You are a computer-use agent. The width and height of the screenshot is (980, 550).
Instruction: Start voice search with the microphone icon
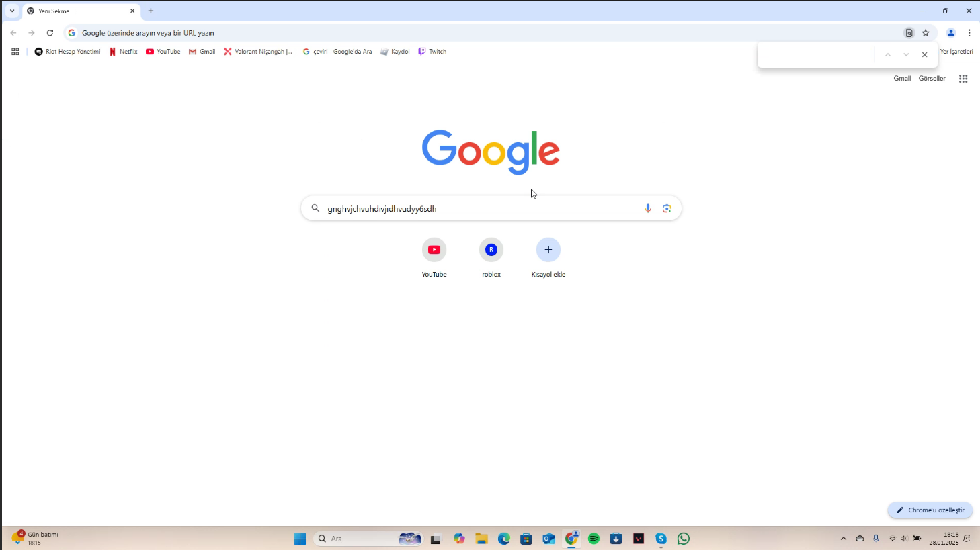[x=648, y=208]
